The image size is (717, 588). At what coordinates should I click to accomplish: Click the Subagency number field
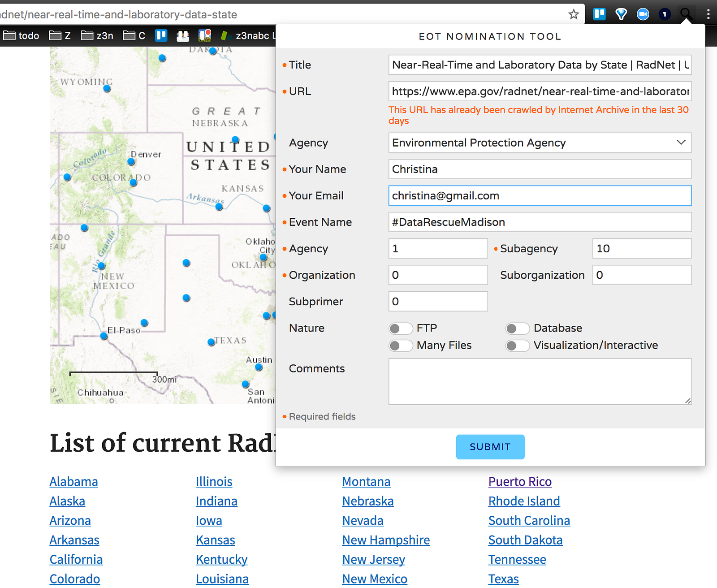pos(642,248)
